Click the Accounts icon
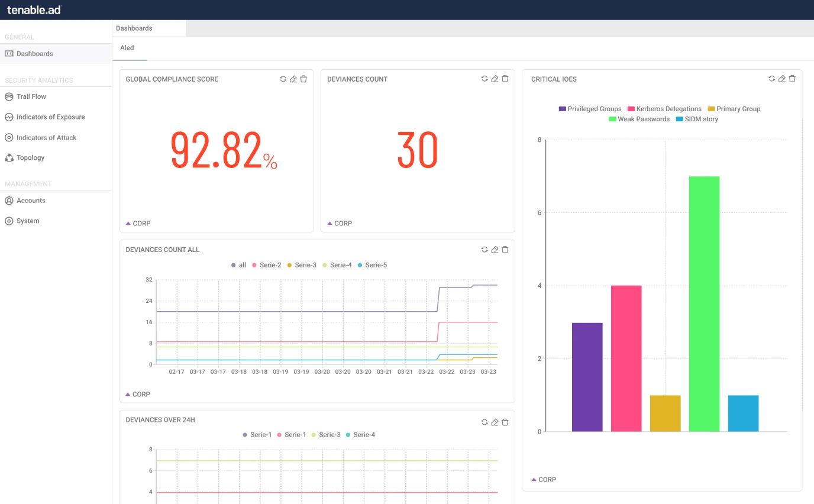814x504 pixels. 9,201
